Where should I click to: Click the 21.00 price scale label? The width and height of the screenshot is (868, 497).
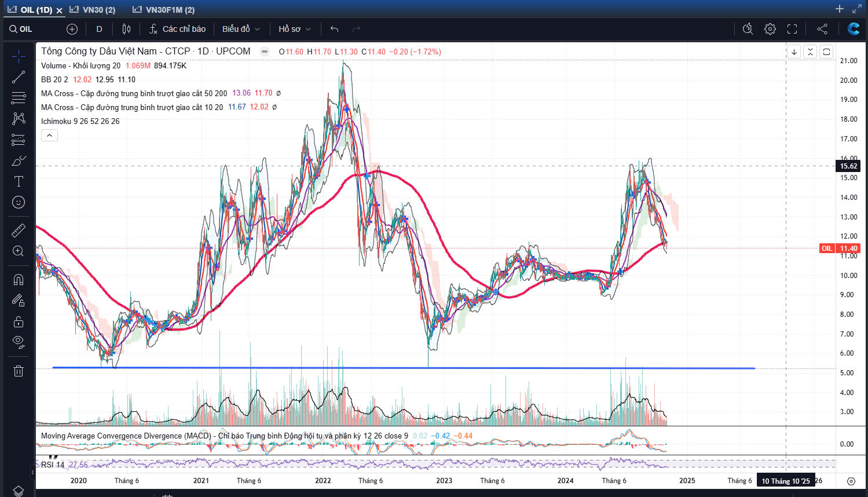click(848, 61)
